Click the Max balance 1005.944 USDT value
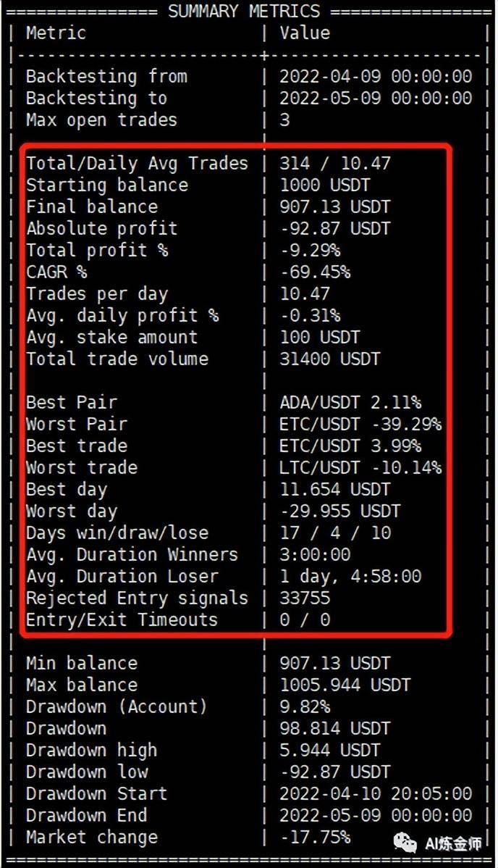 tap(345, 685)
